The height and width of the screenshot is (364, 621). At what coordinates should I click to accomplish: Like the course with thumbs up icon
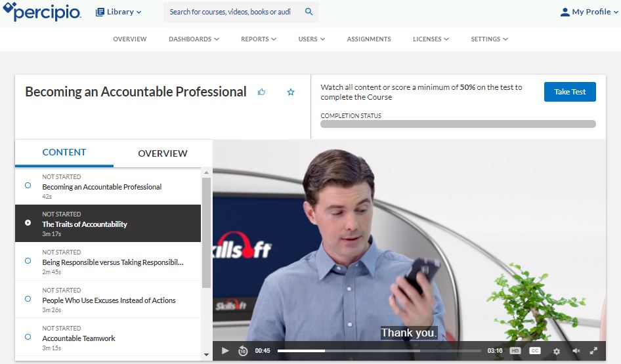262,92
